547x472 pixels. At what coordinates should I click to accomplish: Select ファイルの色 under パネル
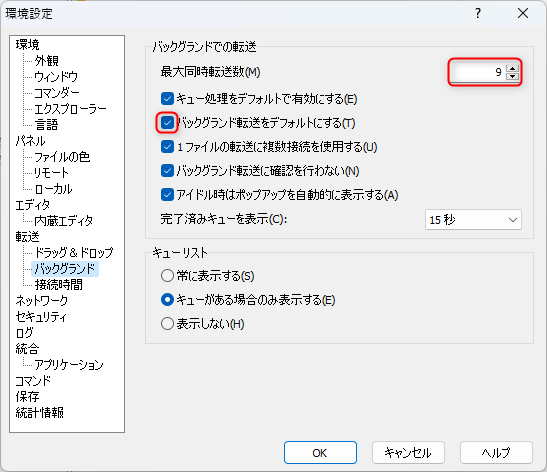pos(62,157)
